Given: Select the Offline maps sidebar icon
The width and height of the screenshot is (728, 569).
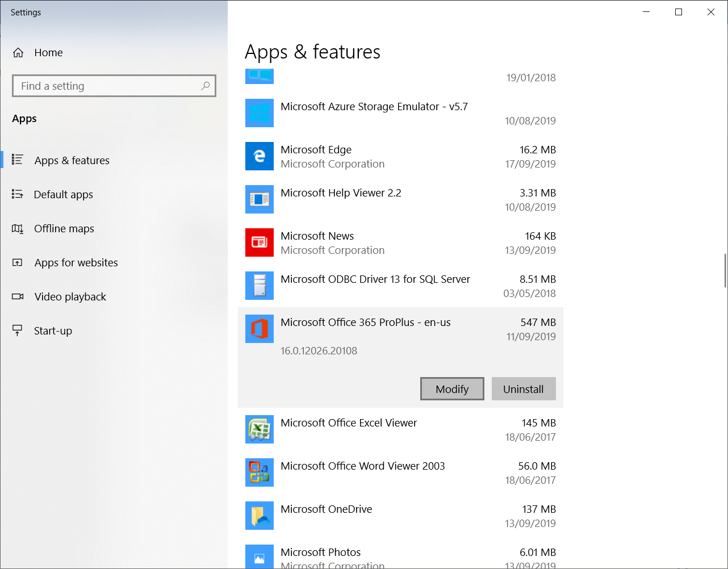Looking at the screenshot, I should (18, 228).
